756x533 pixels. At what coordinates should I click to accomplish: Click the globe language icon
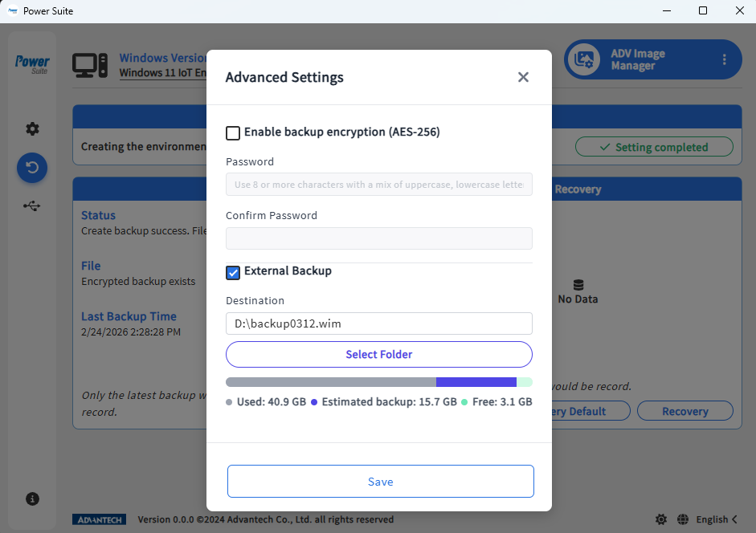click(683, 519)
